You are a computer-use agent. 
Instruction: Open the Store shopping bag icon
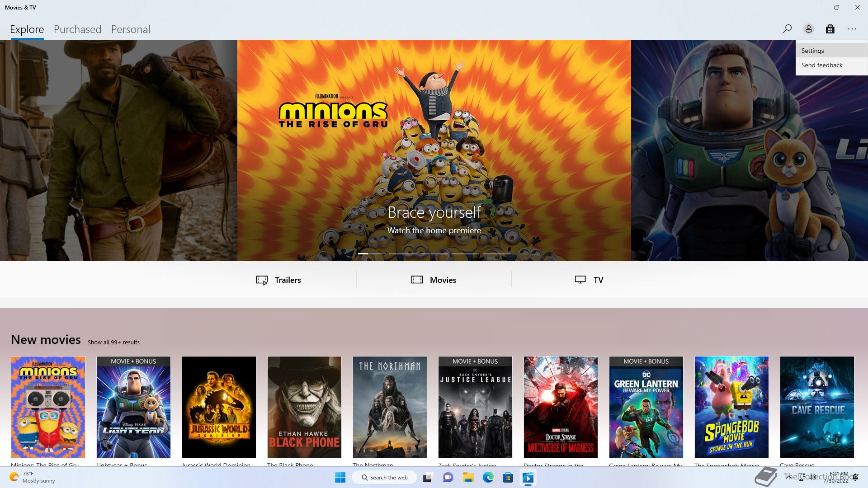tap(830, 29)
